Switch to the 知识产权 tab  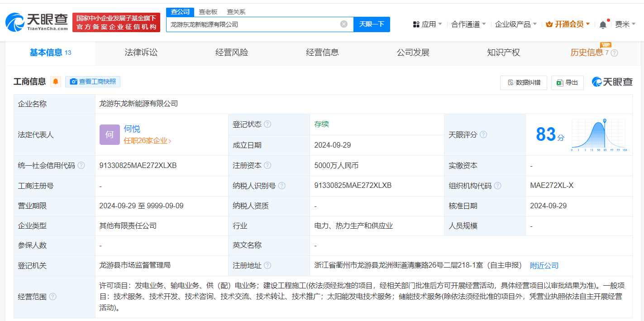click(503, 53)
